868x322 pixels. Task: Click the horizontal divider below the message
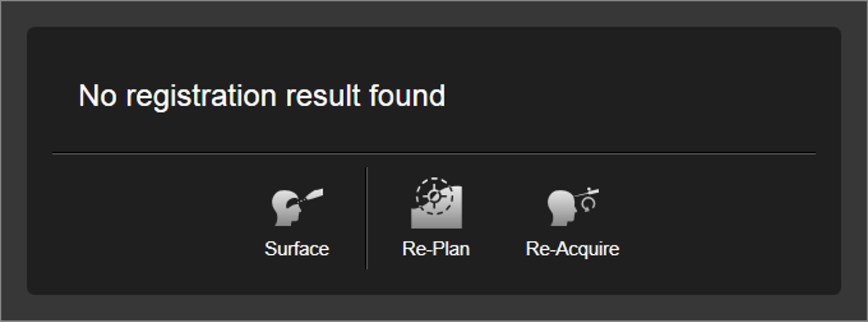434,153
